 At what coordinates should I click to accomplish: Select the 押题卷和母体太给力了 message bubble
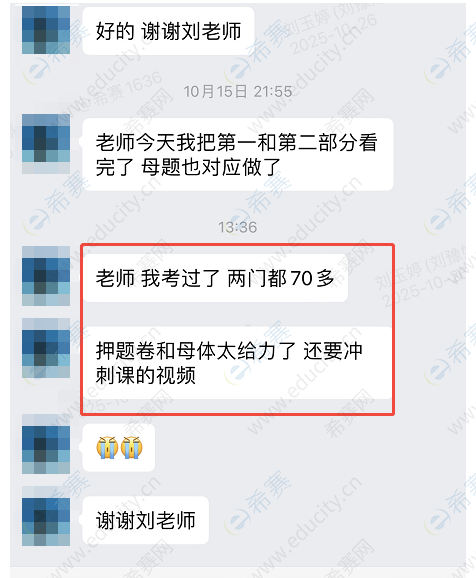point(238,363)
